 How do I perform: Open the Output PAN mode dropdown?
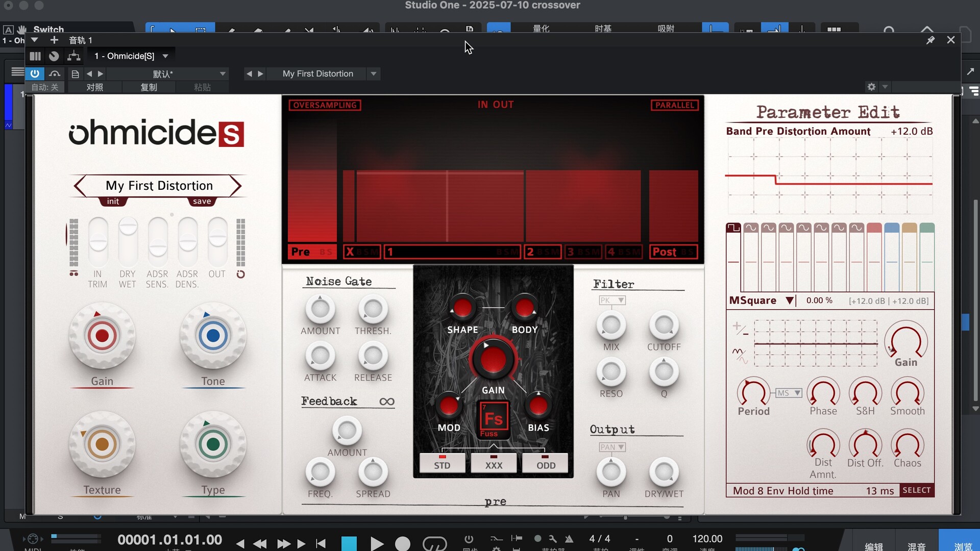(x=612, y=447)
